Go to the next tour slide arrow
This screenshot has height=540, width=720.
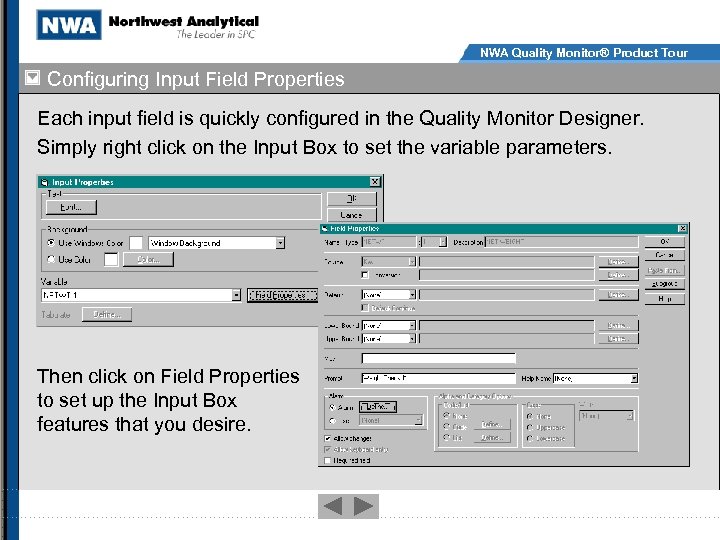(363, 506)
